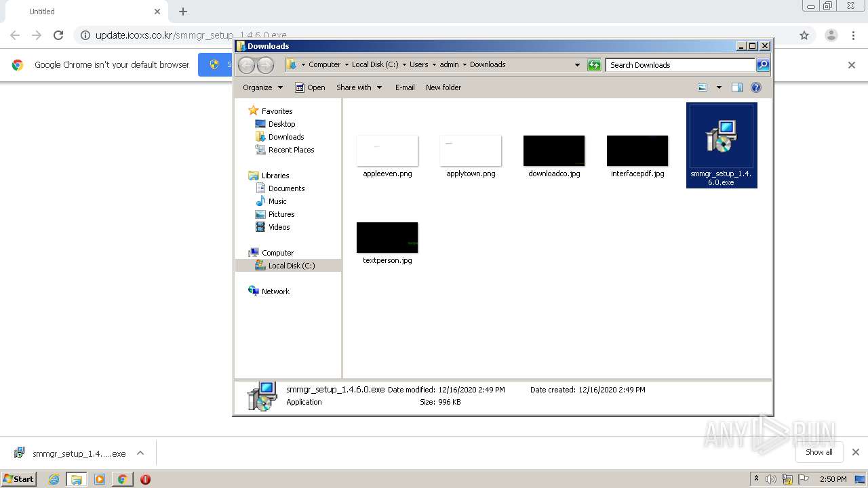Click E-mail in the Explorer toolbar
Viewport: 868px width, 488px height.
point(405,87)
